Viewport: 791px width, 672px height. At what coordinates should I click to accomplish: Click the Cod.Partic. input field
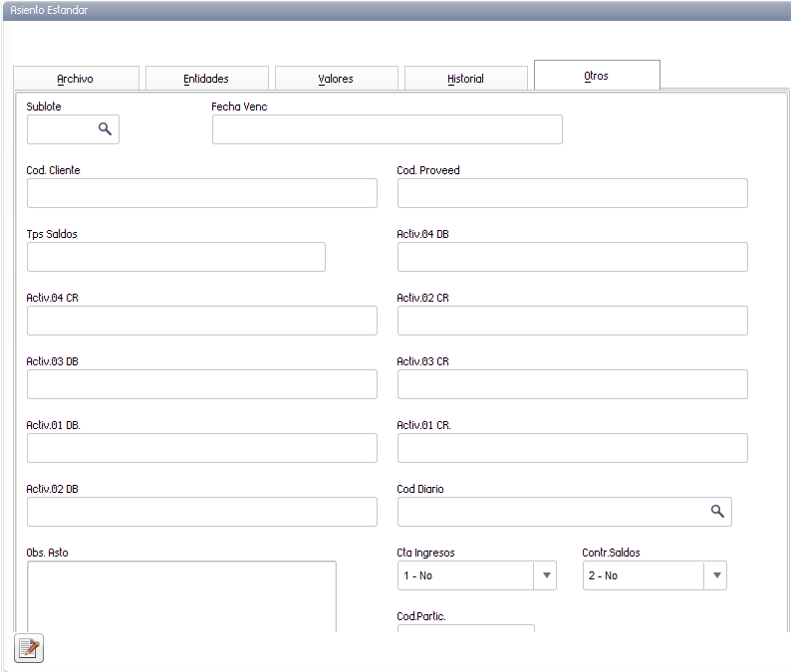465,628
